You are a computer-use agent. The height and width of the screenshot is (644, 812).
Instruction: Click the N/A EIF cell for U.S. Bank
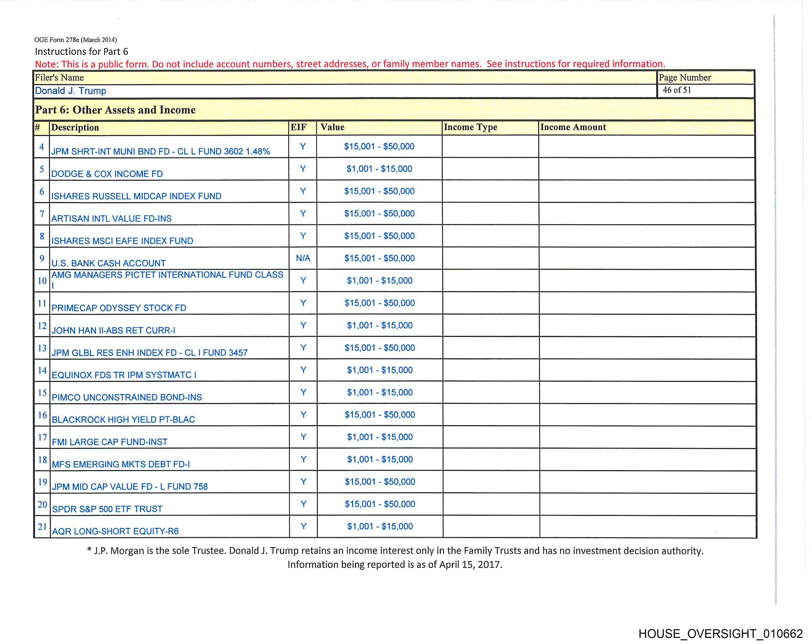click(303, 258)
